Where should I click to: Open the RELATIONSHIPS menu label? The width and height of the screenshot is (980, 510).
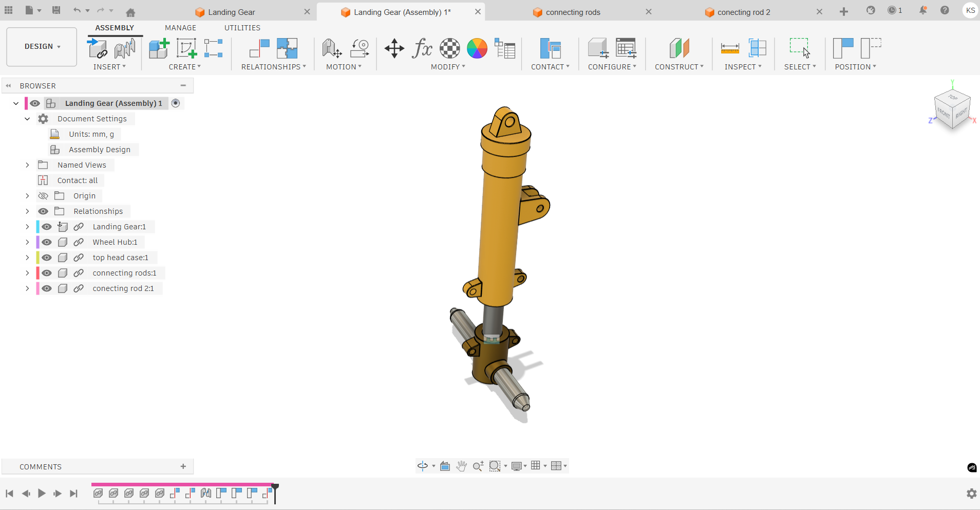[273, 67]
